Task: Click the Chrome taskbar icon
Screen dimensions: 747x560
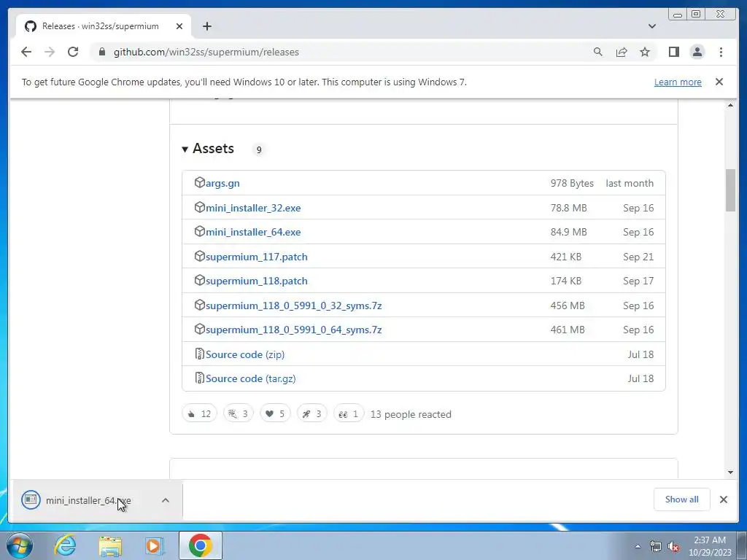Action: pos(200,545)
